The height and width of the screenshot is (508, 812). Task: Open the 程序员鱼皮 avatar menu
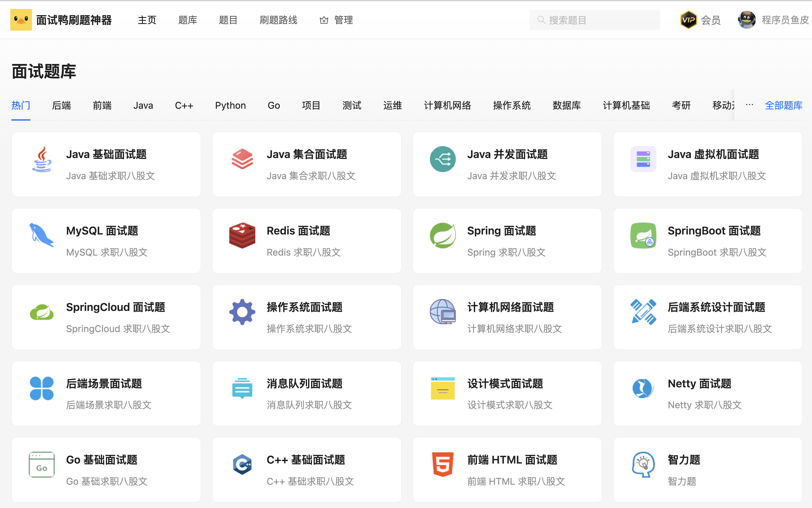(x=747, y=20)
